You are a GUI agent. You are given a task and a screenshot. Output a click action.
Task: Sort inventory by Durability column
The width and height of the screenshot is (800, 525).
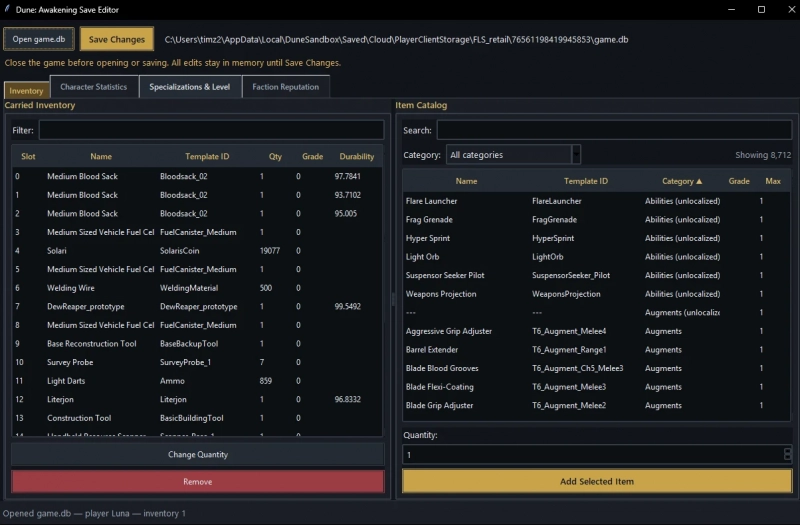click(x=357, y=157)
